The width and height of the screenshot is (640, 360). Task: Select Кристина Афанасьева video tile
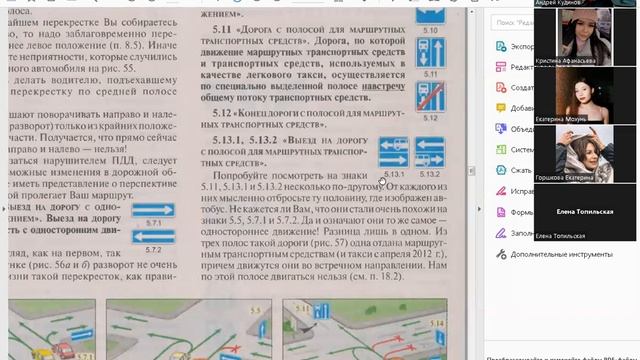[584, 37]
